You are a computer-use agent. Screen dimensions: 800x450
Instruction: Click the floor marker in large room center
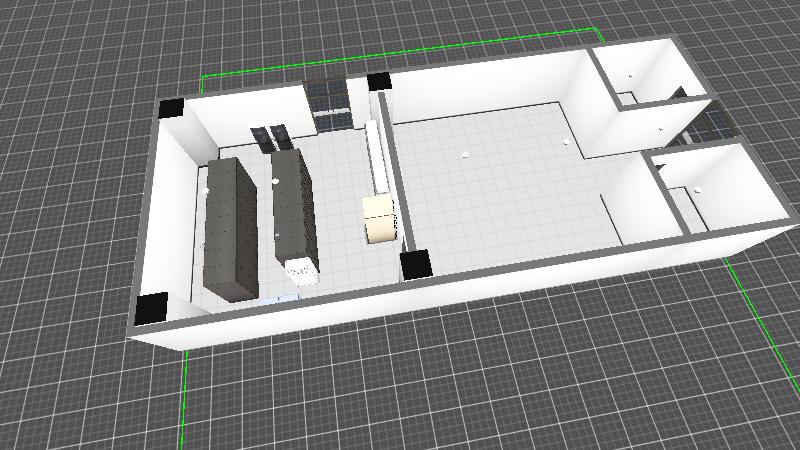coord(465,156)
